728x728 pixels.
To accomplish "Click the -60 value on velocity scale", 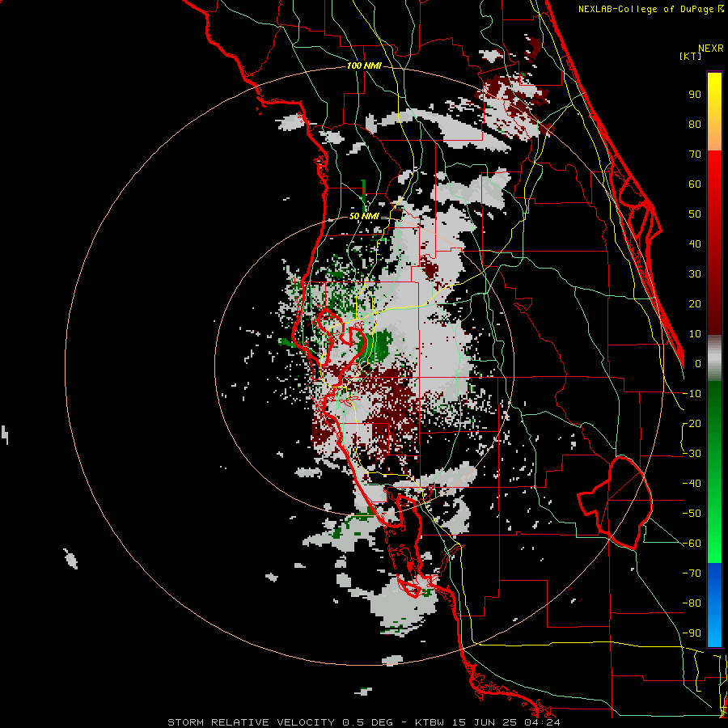I will tap(692, 544).
